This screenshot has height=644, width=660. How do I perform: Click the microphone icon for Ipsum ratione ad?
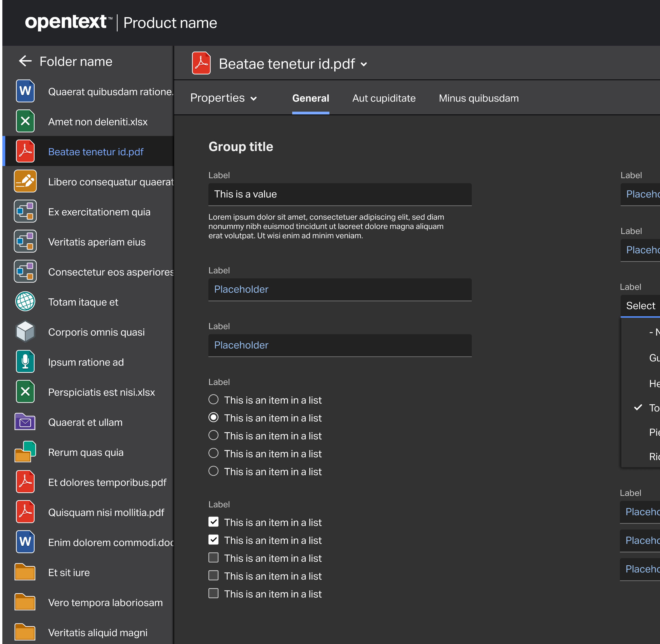tap(25, 362)
